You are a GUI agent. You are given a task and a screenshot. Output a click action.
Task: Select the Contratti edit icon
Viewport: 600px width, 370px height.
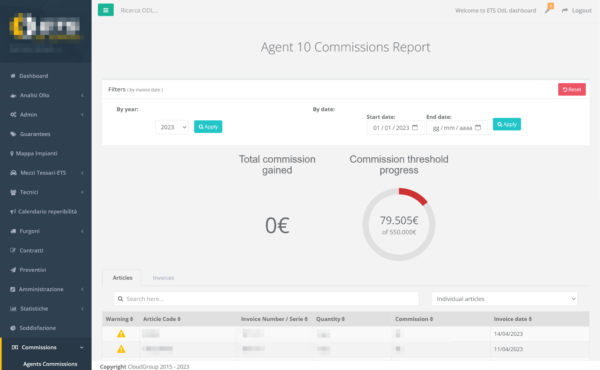point(13,250)
